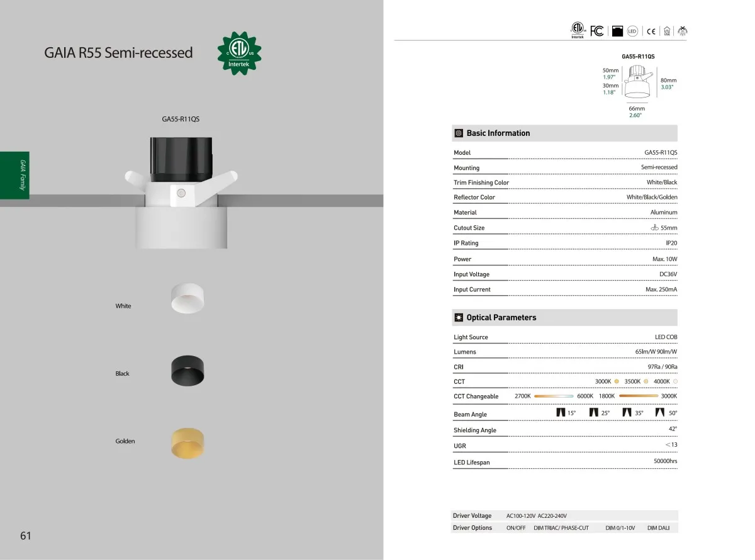
Task: Click the 'DC36V' input voltage value
Action: (x=668, y=274)
